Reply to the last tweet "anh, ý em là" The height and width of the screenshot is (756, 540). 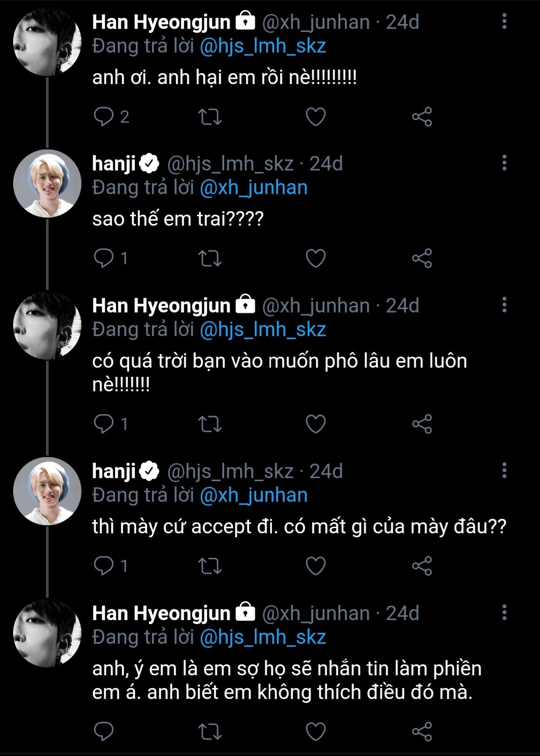pos(104,731)
